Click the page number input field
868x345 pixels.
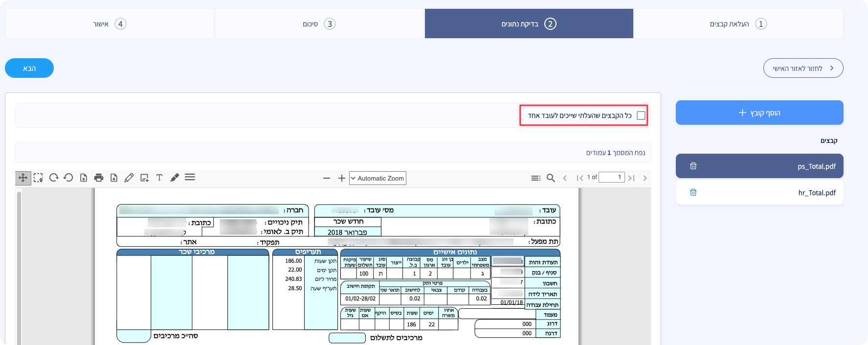tap(612, 177)
